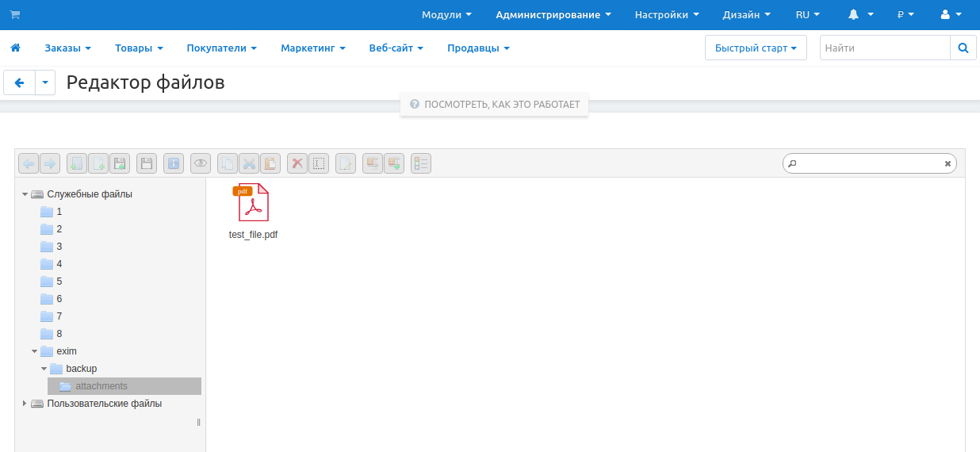
Task: Click the eye preview toolbar icon
Action: [201, 163]
